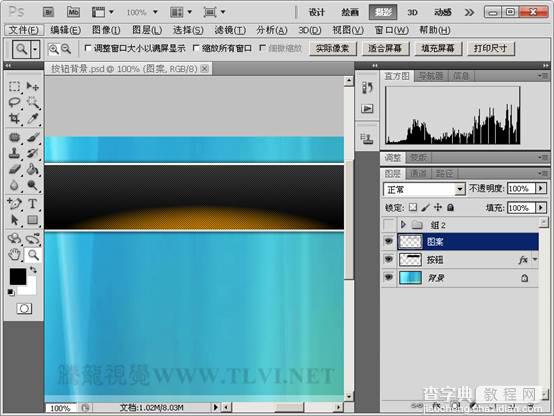
Task: Open the Zoom tool preset picker arrow
Action: [35, 49]
